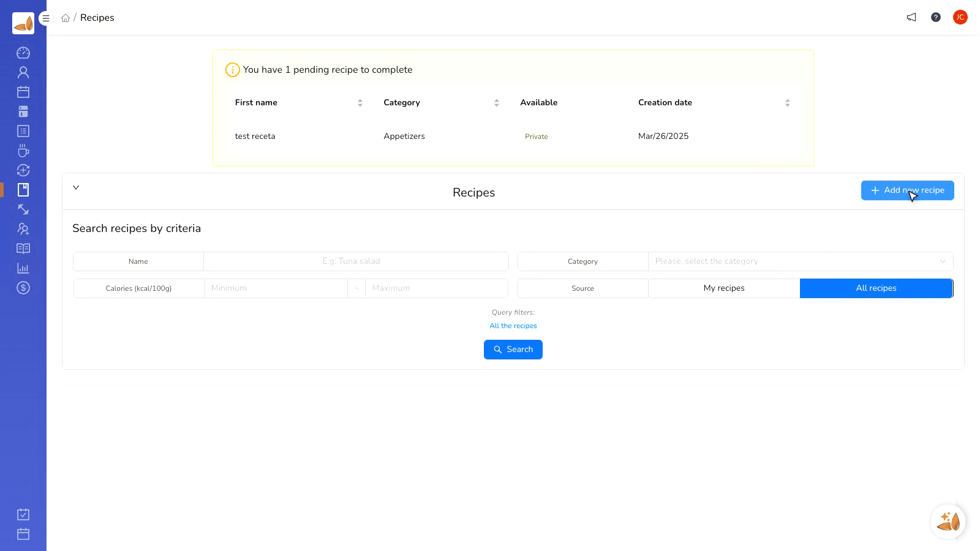980x551 pixels.
Task: Click the Mar/26/2025 creation date cell
Action: (663, 137)
